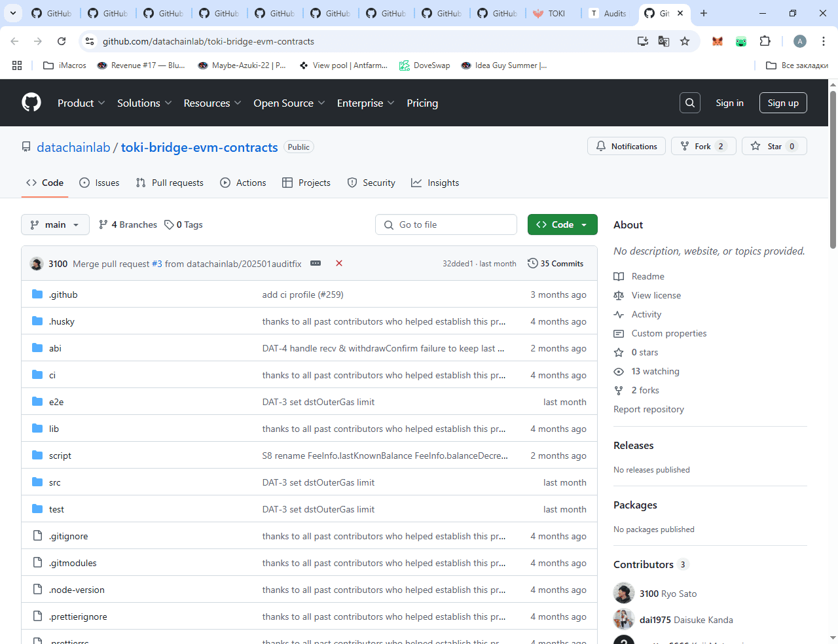838x644 pixels.
Task: Open pull request #3 link
Action: coord(157,264)
